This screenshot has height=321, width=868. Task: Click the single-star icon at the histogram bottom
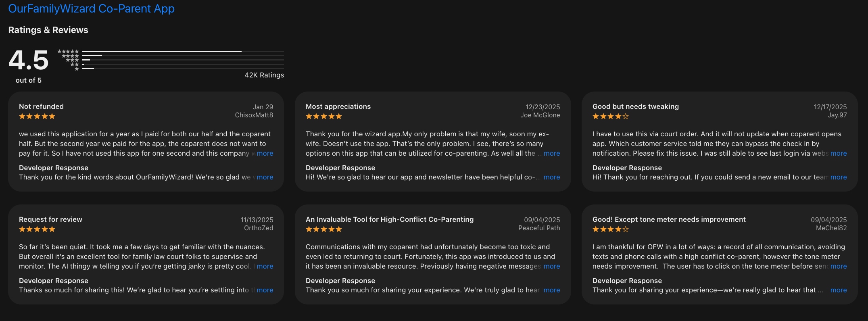(77, 69)
